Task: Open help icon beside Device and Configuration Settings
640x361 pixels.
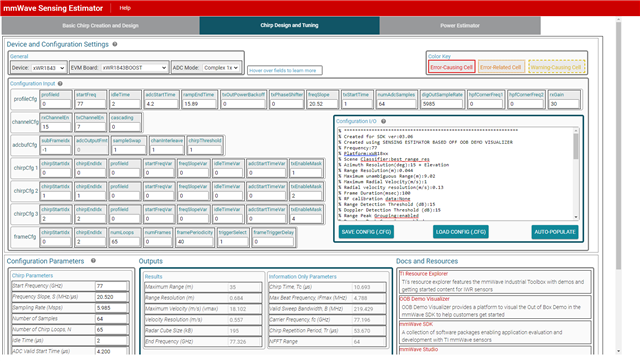Action: [115, 44]
